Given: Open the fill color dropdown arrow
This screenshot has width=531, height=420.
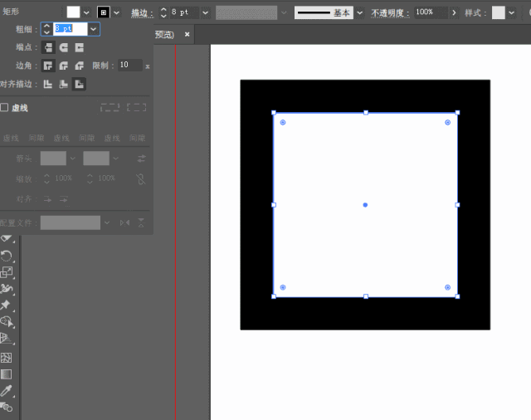Looking at the screenshot, I should click(86, 13).
